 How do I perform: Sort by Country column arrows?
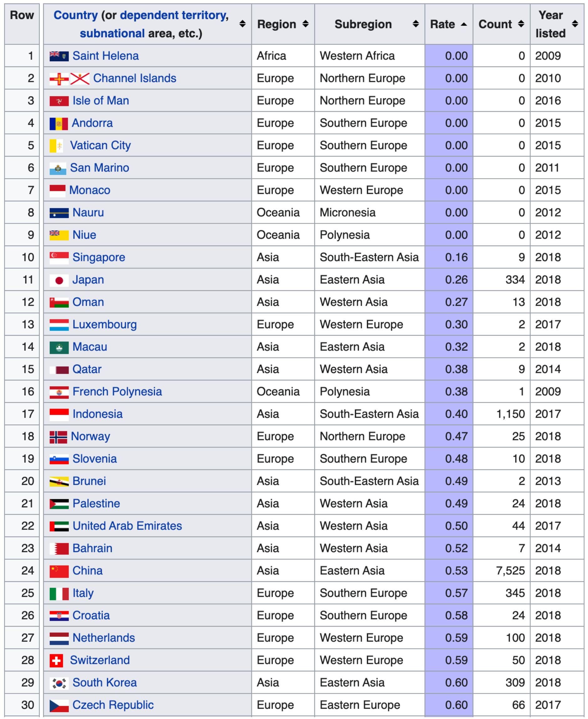pos(242,24)
